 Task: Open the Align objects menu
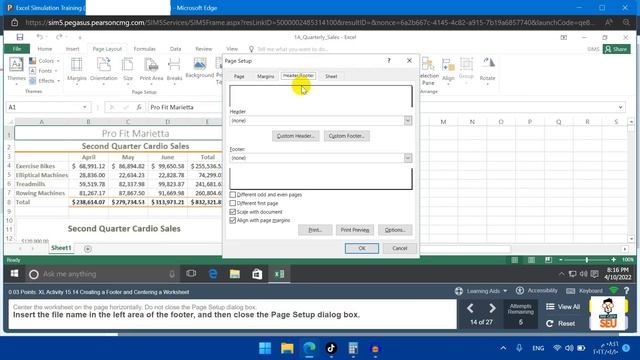coord(448,70)
